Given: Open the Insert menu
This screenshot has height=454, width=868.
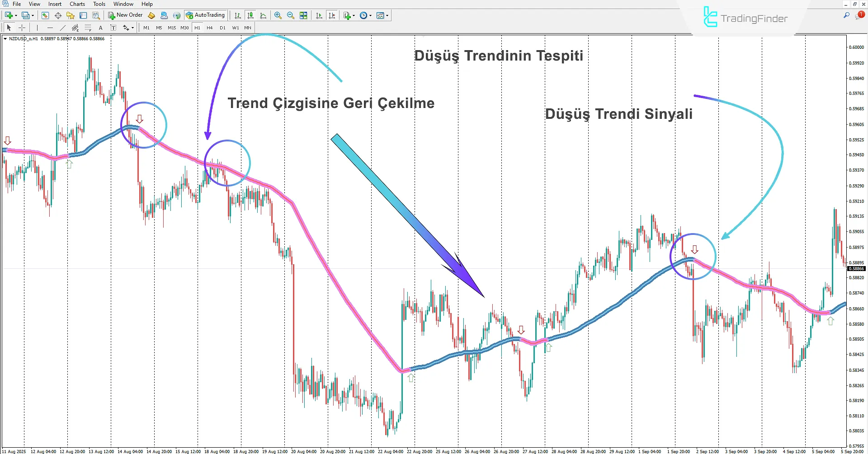Looking at the screenshot, I should [x=54, y=4].
